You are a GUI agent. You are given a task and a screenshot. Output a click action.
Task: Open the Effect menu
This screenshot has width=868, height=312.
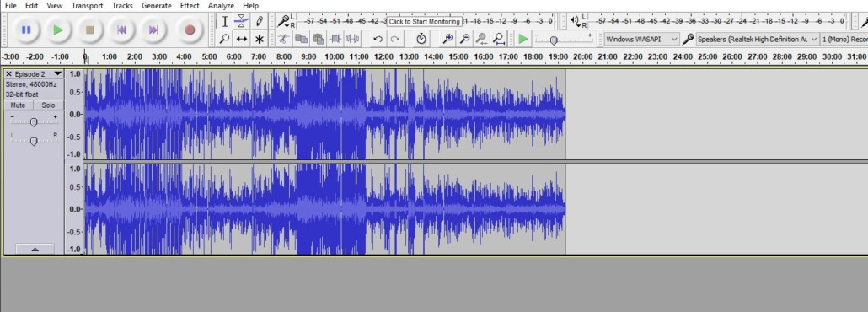[190, 6]
